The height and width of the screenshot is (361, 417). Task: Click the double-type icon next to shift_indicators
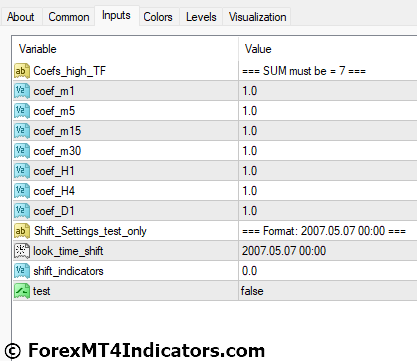(22, 271)
